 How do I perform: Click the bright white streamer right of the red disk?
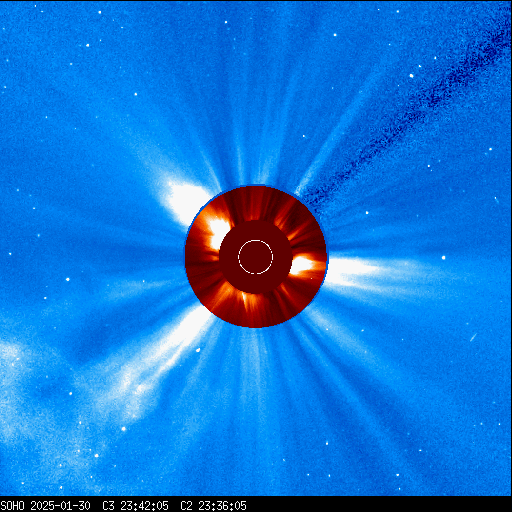(x=350, y=270)
